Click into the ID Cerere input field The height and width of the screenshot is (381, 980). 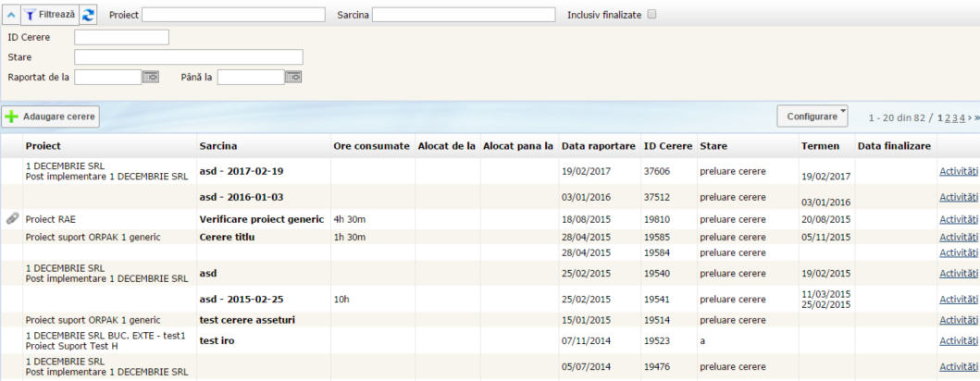click(121, 37)
